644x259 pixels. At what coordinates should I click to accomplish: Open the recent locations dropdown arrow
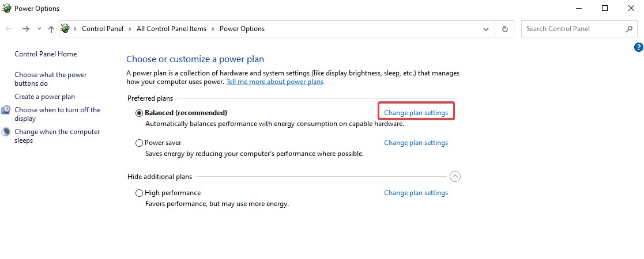tap(39, 29)
